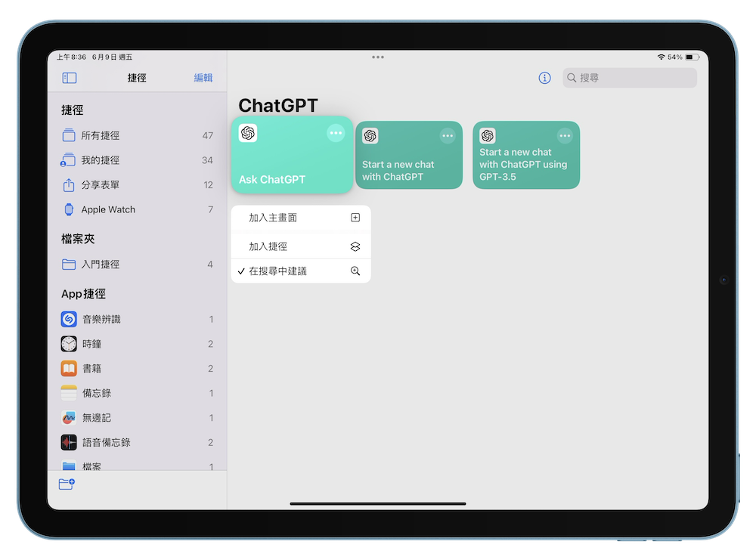
Task: Open 入門捷徑 folder
Action: 138,264
